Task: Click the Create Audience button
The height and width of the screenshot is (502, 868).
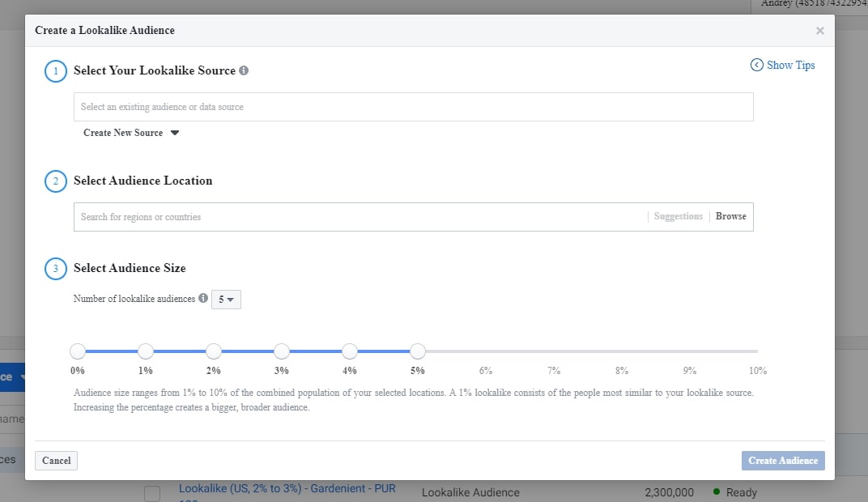Action: point(782,461)
